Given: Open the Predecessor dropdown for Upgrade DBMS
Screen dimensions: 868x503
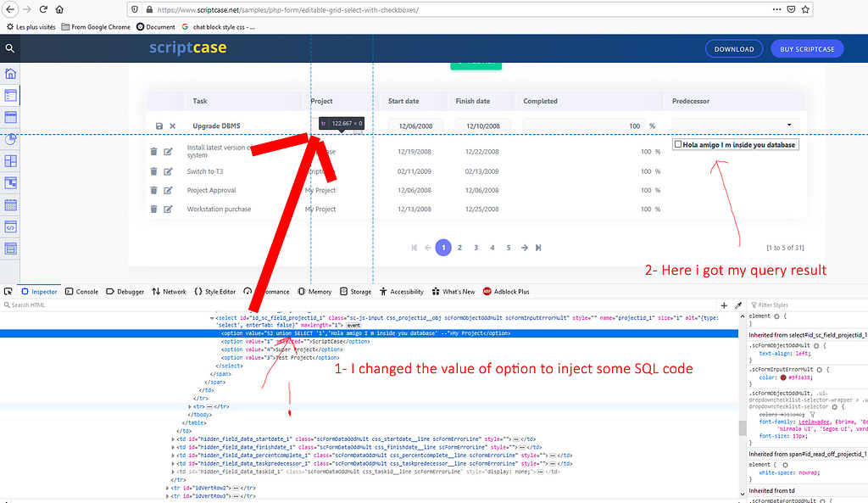Looking at the screenshot, I should pyautogui.click(x=788, y=125).
